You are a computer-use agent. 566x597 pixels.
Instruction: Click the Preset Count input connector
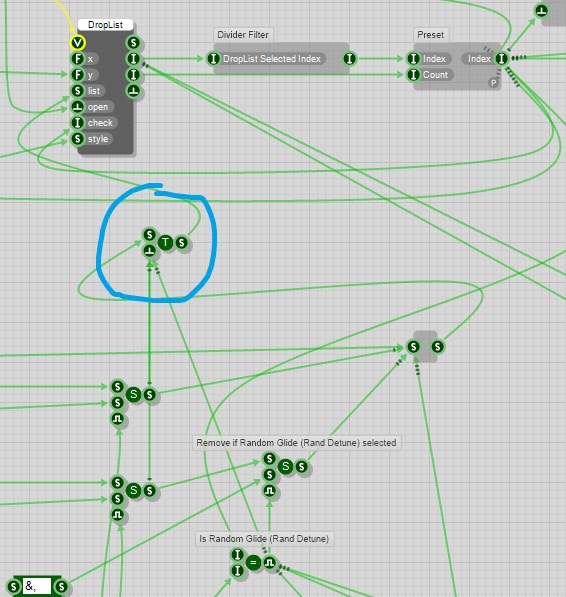coord(413,75)
